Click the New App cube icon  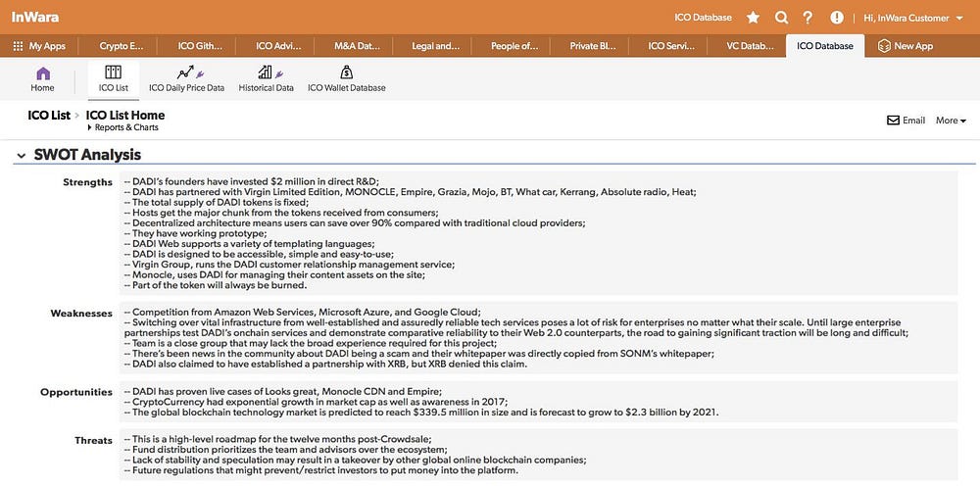(884, 46)
